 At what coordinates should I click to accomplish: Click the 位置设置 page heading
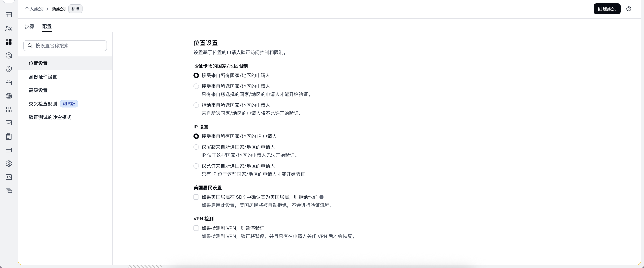point(205,43)
